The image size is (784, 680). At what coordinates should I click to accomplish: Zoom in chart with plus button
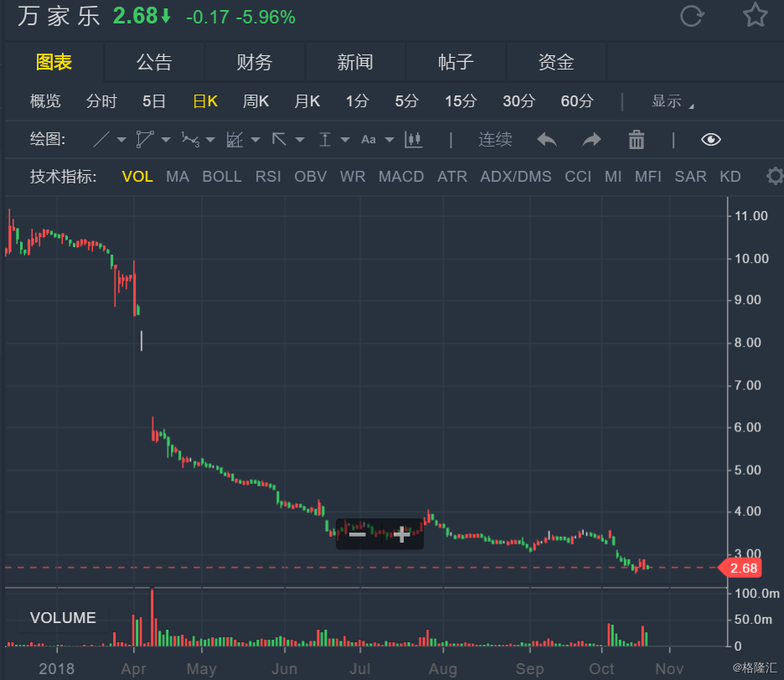(x=401, y=534)
